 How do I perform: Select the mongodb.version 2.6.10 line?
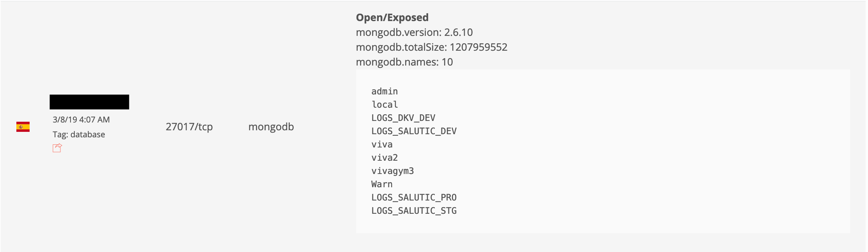pyautogui.click(x=414, y=32)
